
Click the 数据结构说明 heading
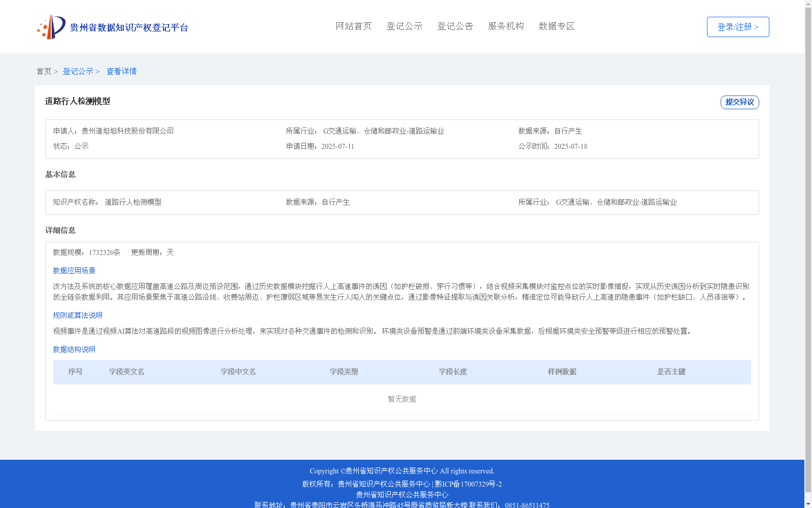tap(74, 350)
